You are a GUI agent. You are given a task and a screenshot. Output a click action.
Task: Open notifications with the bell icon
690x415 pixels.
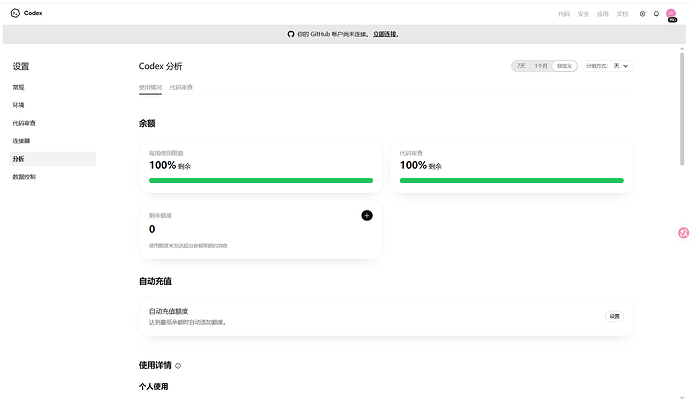656,14
